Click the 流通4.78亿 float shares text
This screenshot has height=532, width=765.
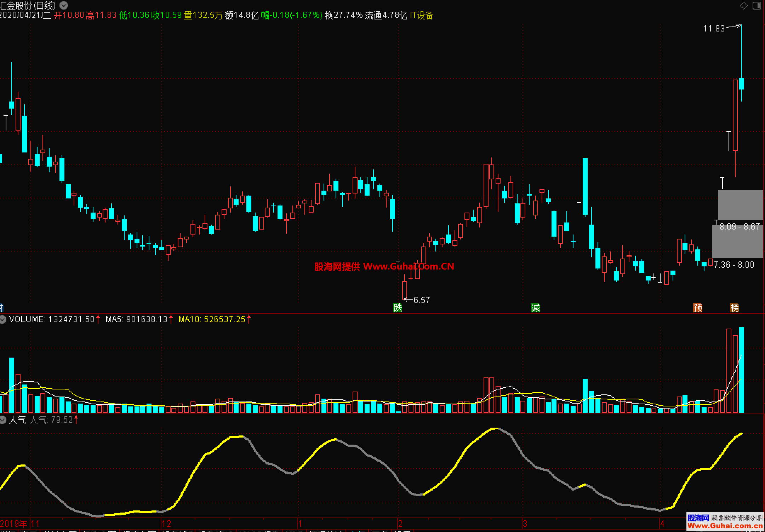386,15
